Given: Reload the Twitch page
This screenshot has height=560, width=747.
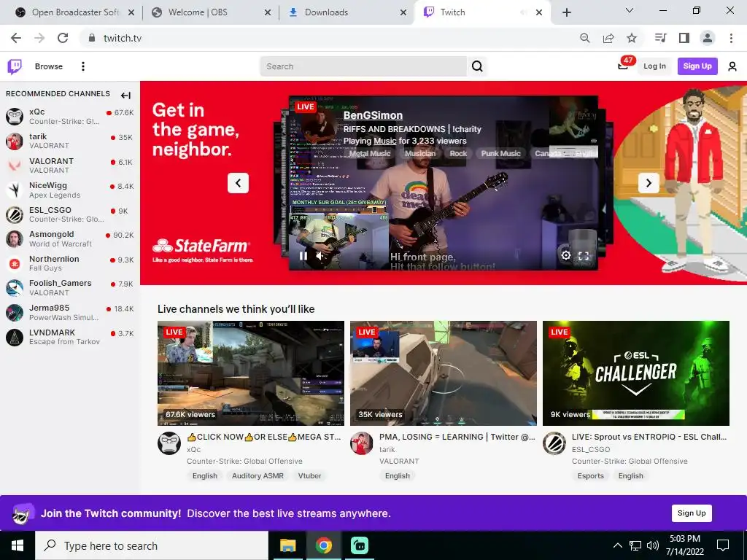Looking at the screenshot, I should [x=63, y=38].
